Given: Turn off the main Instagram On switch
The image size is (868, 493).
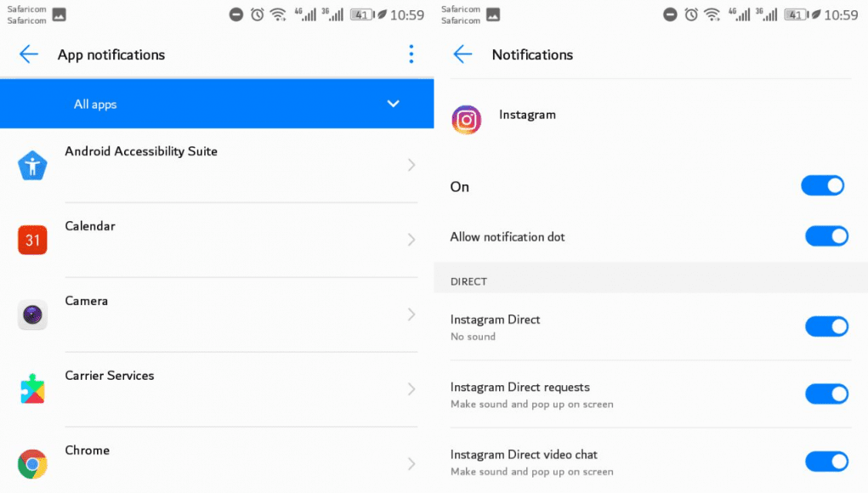Looking at the screenshot, I should 823,186.
